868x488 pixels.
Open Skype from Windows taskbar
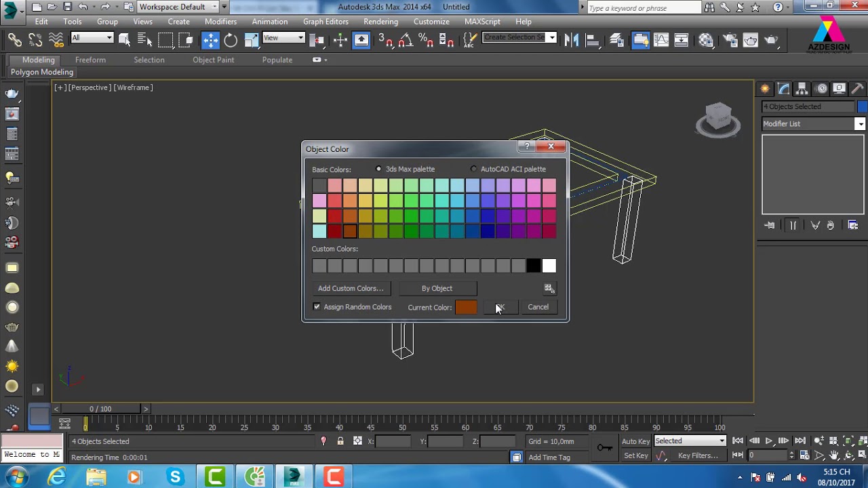click(176, 477)
